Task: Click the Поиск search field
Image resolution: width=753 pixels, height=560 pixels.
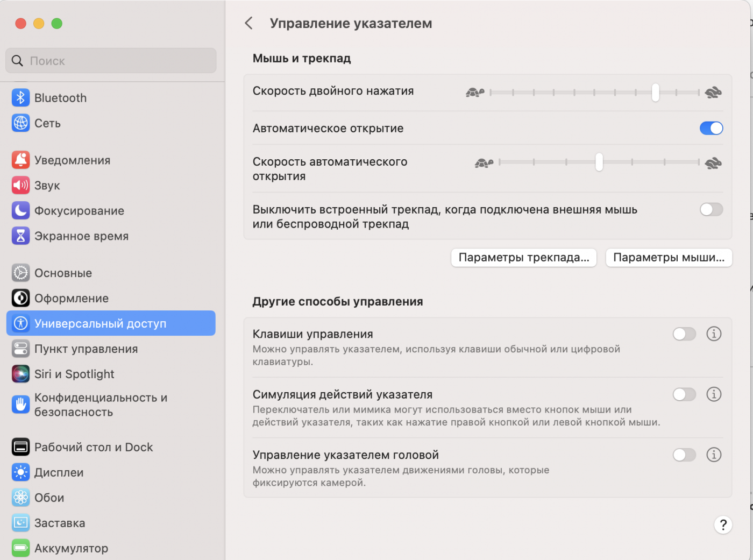Action: click(111, 61)
